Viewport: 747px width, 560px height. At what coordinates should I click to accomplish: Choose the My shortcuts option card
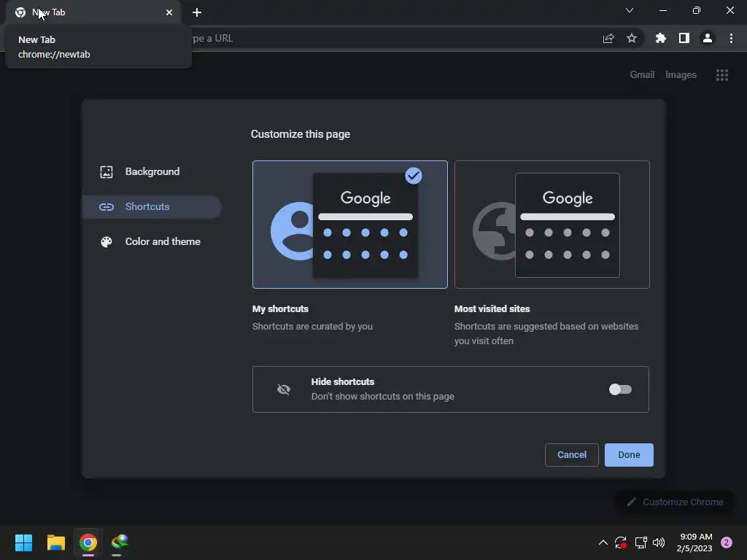pos(349,225)
